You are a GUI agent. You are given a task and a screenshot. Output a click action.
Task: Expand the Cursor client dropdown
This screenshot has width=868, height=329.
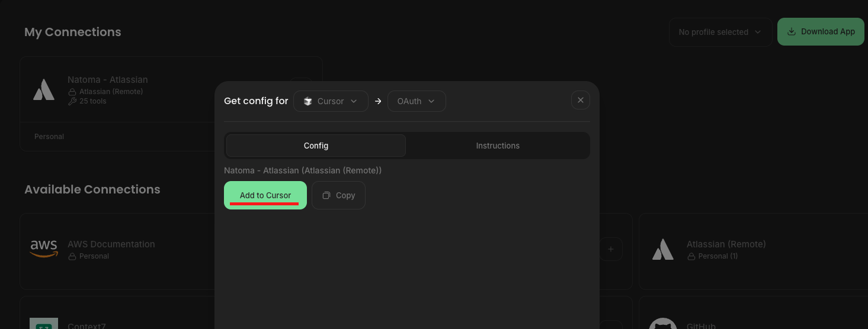pyautogui.click(x=331, y=101)
